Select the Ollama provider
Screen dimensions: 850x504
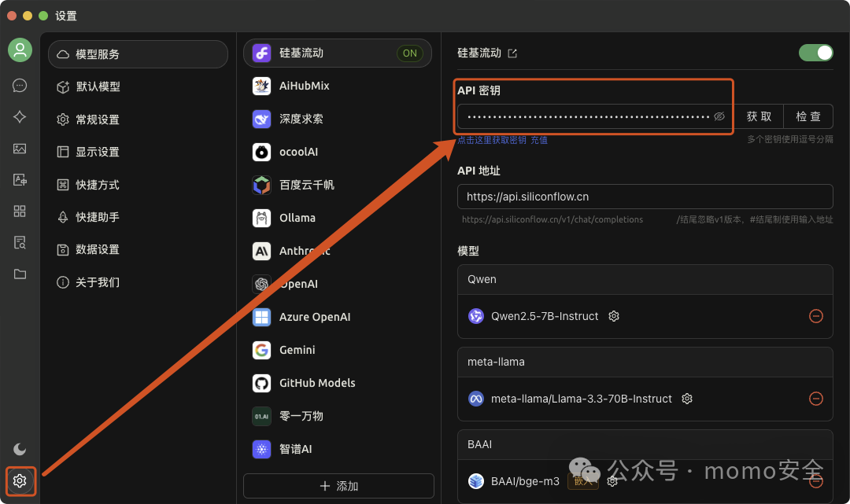tap(337, 218)
